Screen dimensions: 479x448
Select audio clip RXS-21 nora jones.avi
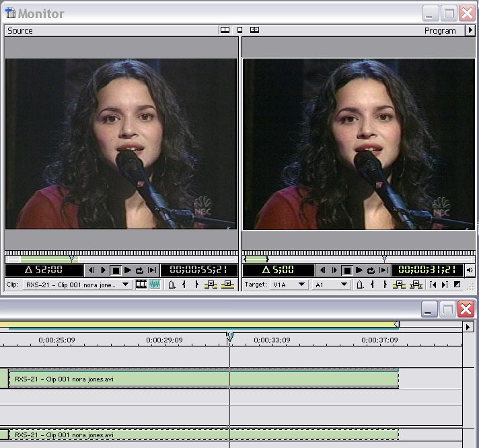coord(204,435)
